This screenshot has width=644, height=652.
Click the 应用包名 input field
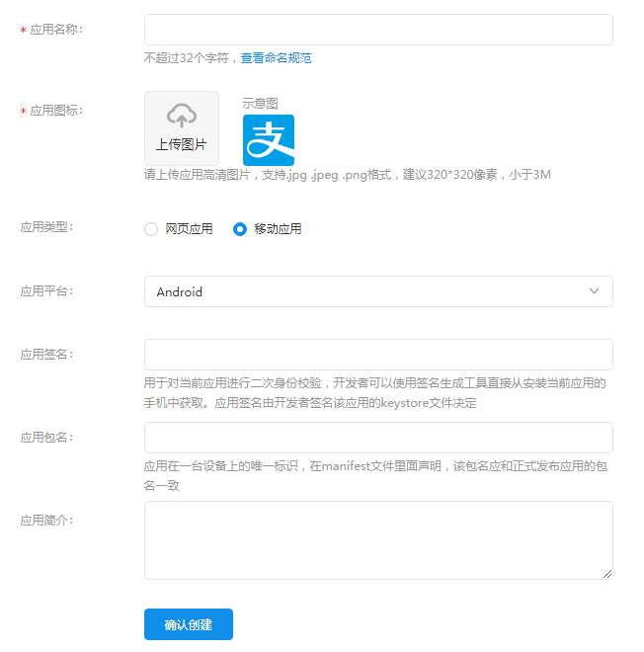378,438
